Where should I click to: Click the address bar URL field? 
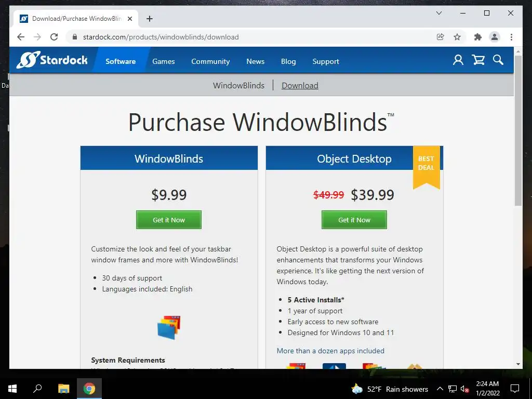[251, 37]
